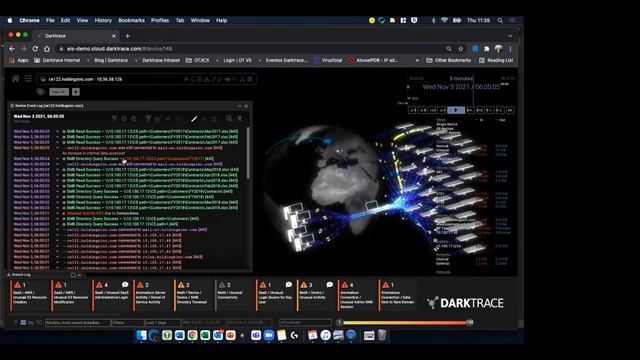Open the Chrome tab search chevron
The height and width of the screenshot is (360, 640).
click(510, 36)
